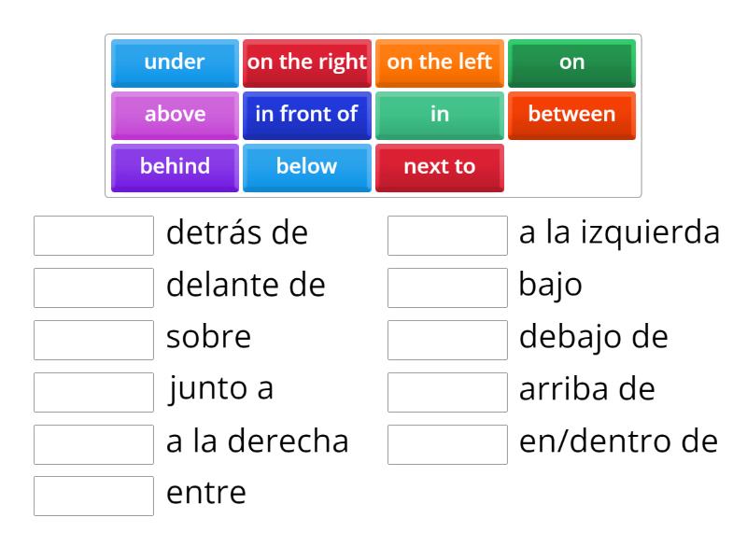Viewport: 747px width, 560px height.
Task: Select the 'under' word tile
Action: [173, 63]
